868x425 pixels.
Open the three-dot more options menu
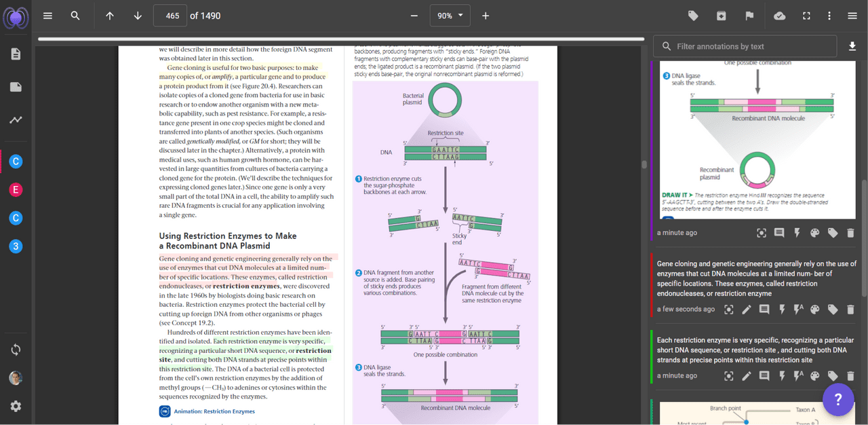pyautogui.click(x=829, y=16)
